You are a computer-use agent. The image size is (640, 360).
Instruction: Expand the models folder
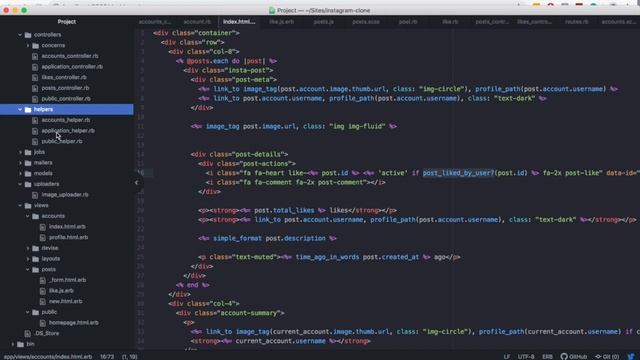click(x=20, y=173)
